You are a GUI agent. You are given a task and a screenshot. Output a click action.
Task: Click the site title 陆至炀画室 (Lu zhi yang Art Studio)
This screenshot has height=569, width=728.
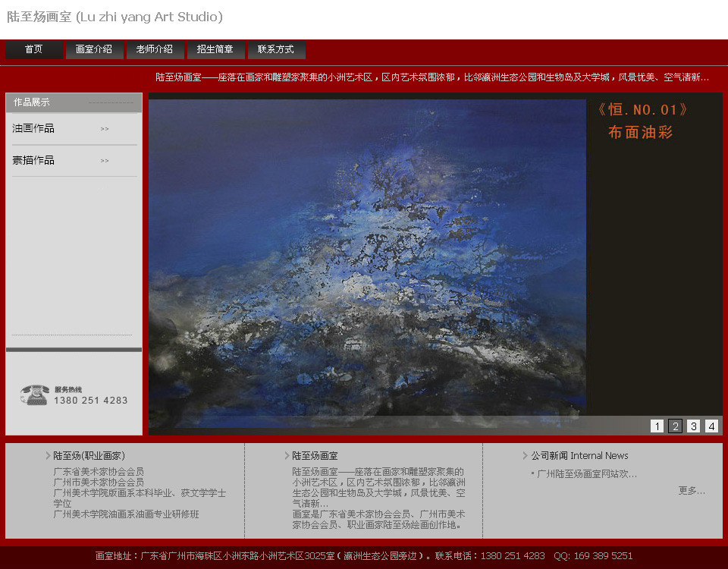point(115,17)
